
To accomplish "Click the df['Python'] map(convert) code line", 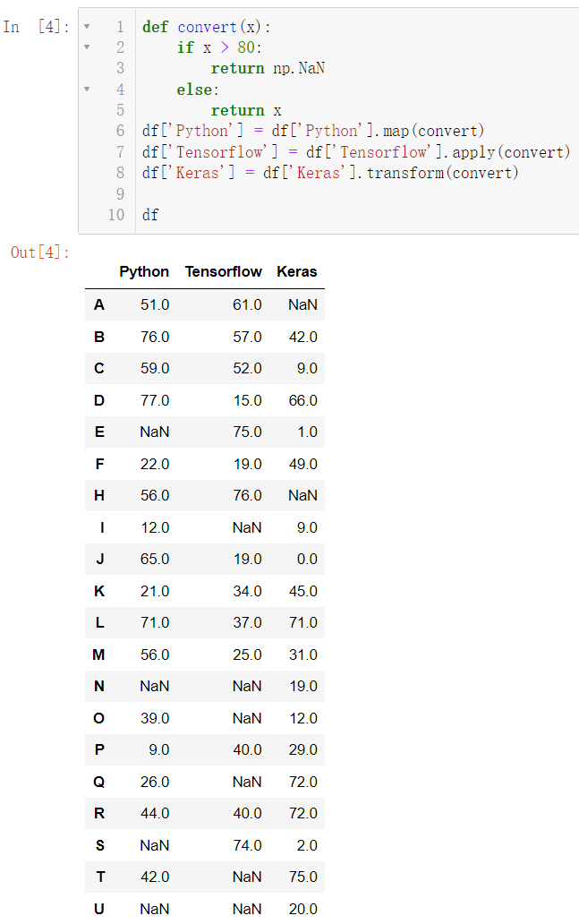I will tap(312, 131).
